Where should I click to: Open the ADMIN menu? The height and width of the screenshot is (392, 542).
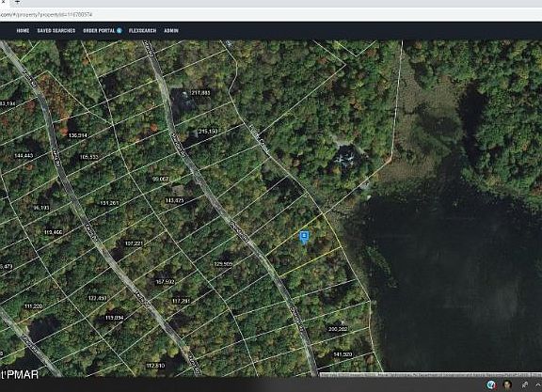[x=171, y=30]
